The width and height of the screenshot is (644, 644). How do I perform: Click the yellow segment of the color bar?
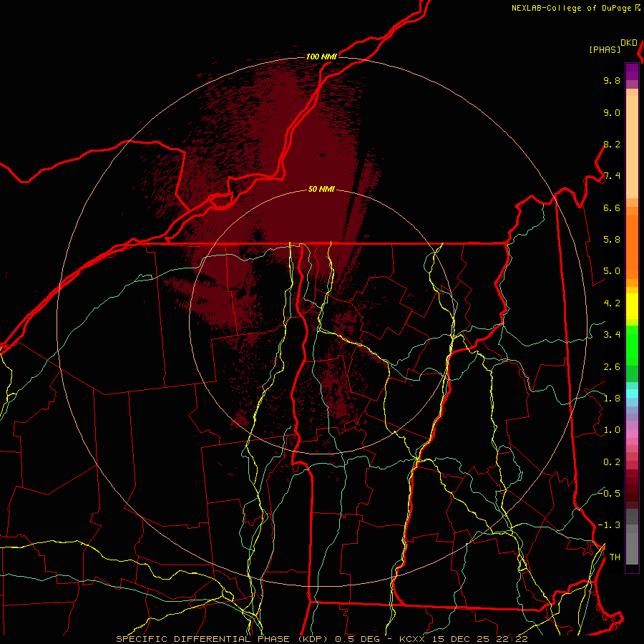(632, 306)
